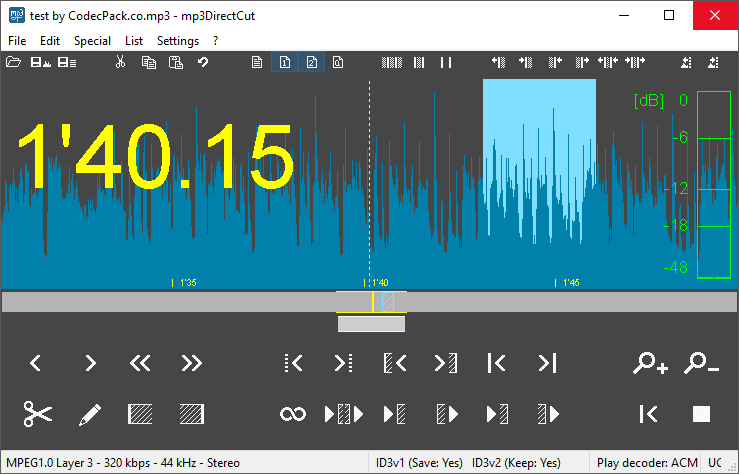
Task: Click the move selection end left icon
Action: coord(555,62)
